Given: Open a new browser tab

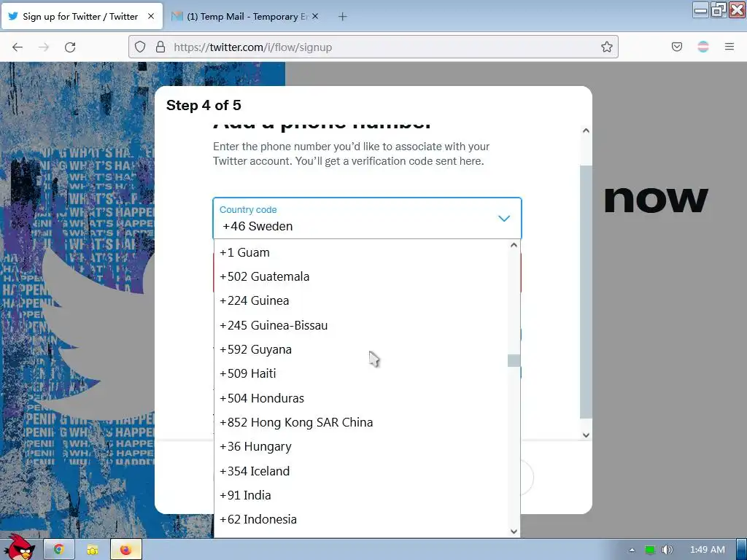Looking at the screenshot, I should pos(343,17).
